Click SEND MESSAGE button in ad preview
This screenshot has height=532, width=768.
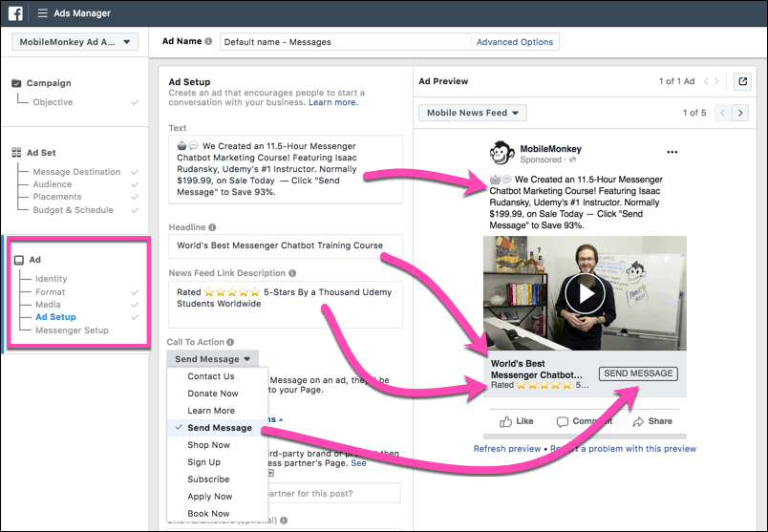638,373
